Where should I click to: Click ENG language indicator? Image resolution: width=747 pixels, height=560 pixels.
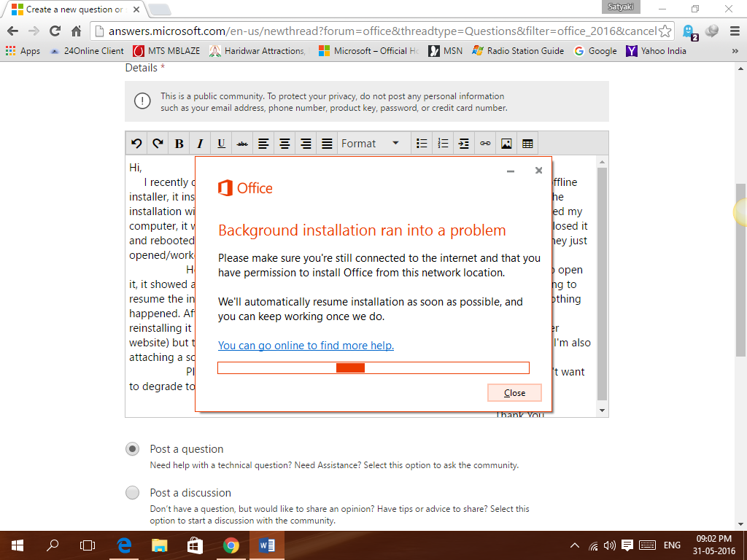[672, 545]
